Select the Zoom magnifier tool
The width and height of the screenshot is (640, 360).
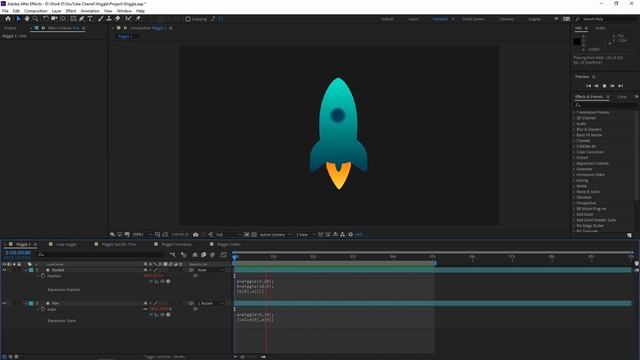click(36, 19)
